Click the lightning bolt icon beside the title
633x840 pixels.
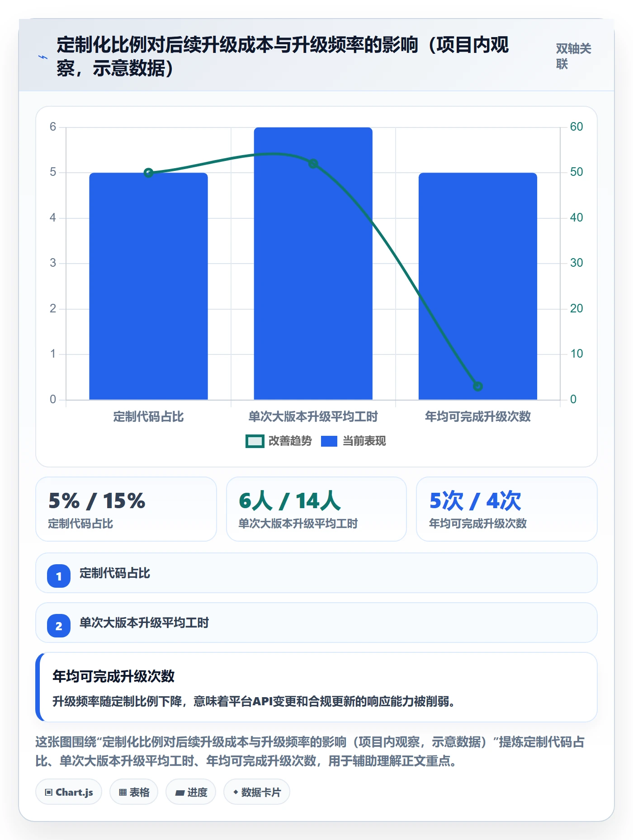(43, 57)
